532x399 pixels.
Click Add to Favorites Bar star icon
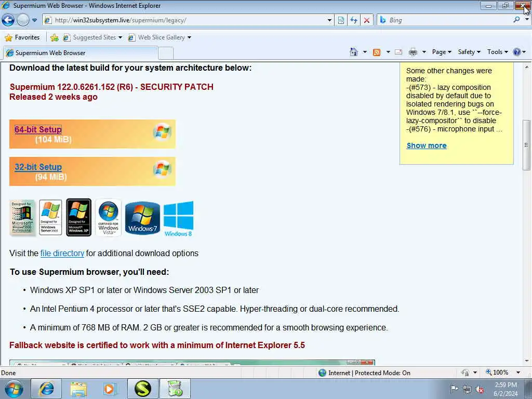[x=54, y=37]
